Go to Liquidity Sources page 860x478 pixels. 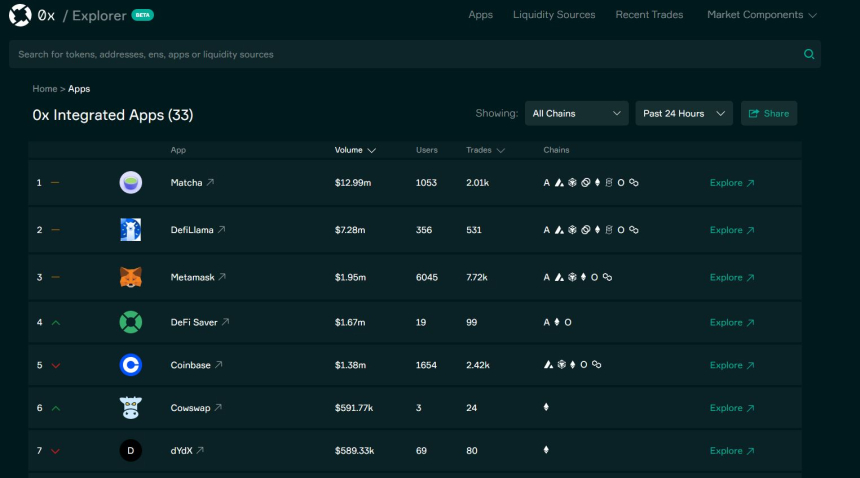coord(554,15)
